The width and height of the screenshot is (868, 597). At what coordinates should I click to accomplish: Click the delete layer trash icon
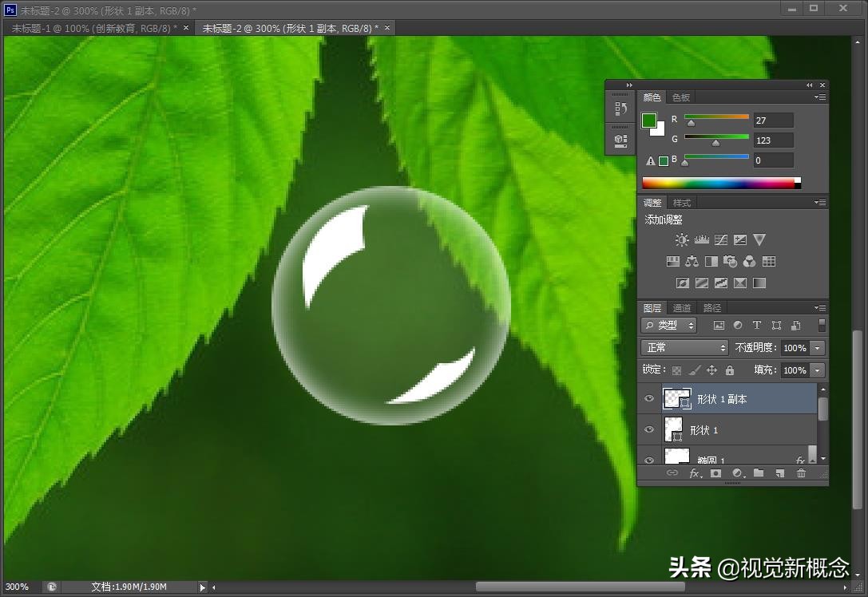click(x=801, y=473)
